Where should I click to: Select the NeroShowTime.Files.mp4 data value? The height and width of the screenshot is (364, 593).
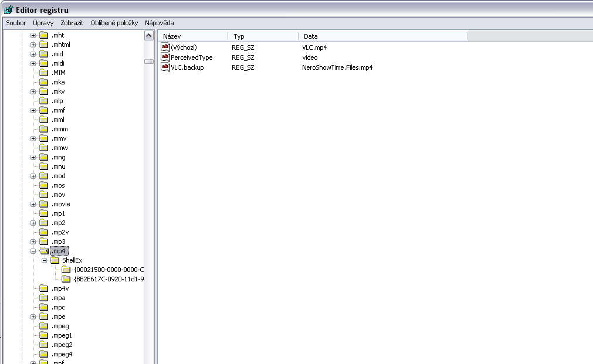[x=337, y=67]
